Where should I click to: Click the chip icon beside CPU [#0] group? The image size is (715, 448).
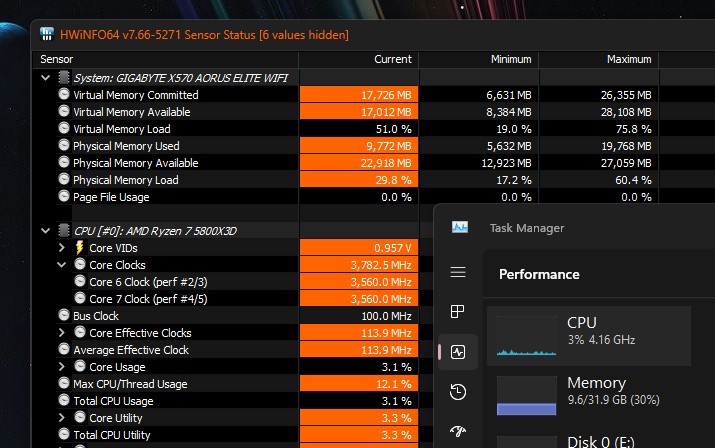point(64,230)
